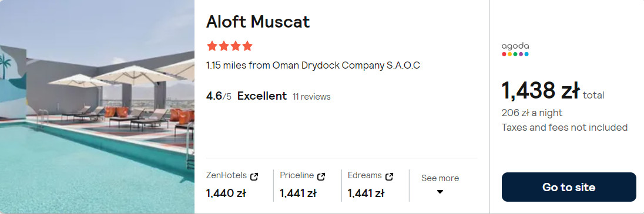The width and height of the screenshot is (644, 214).
Task: Click the 4.6/5 Excellent rating
Action: click(x=246, y=96)
